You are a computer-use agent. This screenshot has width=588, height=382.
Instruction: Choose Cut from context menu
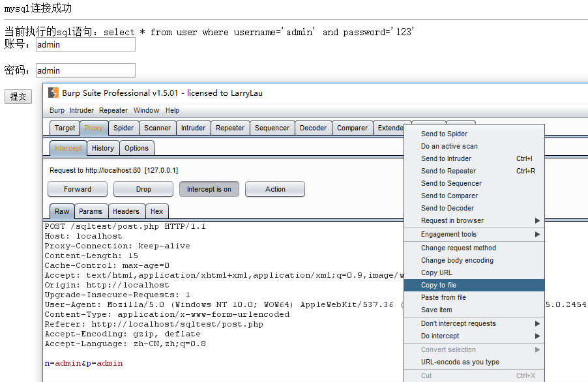pos(474,375)
